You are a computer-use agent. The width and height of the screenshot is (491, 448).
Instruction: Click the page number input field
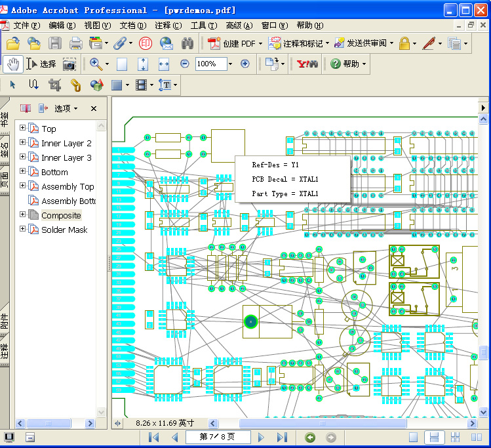[217, 438]
